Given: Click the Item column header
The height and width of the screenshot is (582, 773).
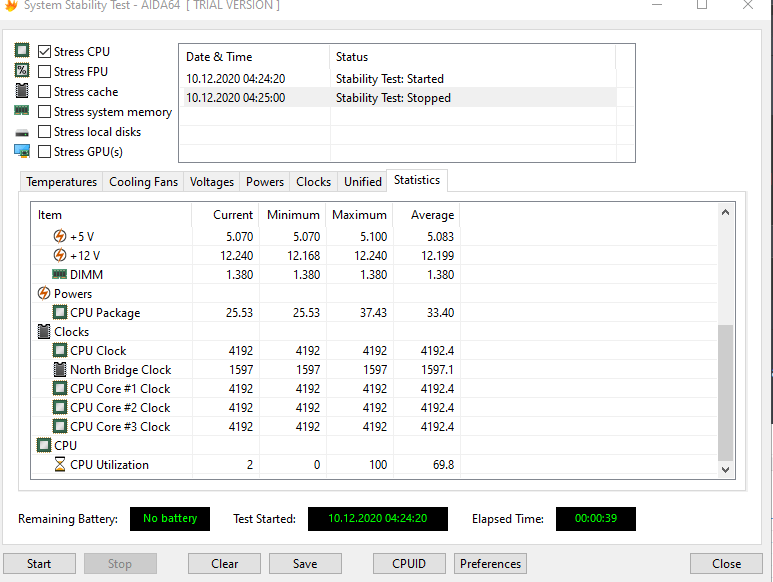Looking at the screenshot, I should coord(111,215).
